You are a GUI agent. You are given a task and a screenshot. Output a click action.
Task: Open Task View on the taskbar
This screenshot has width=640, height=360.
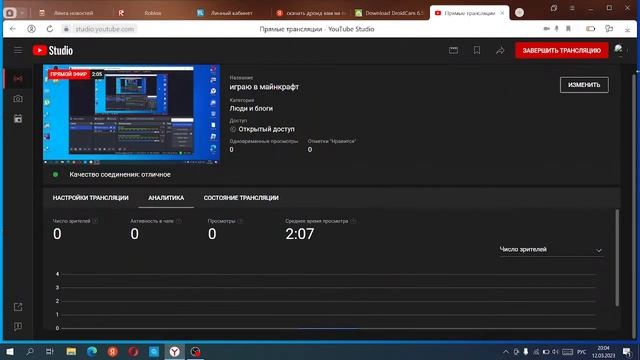tap(50, 351)
